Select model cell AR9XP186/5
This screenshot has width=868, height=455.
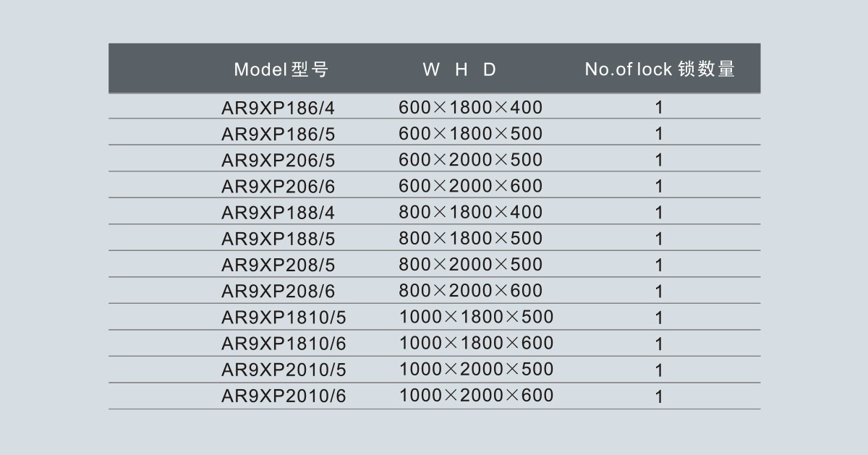(278, 135)
